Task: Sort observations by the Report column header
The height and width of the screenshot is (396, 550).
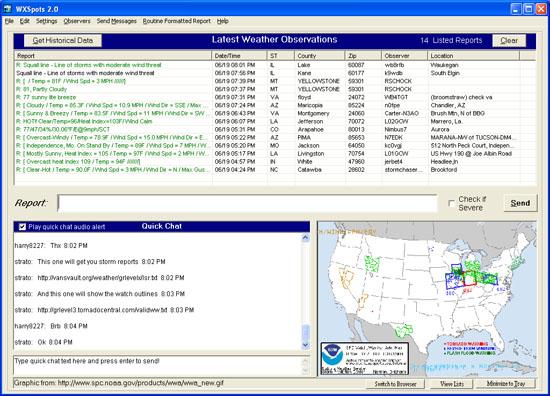Action: point(113,56)
